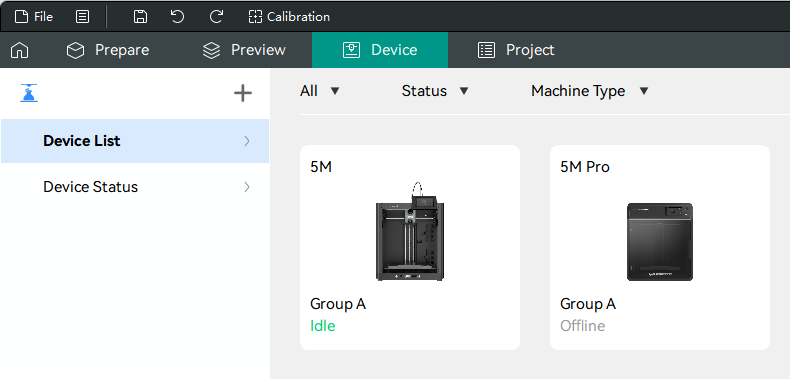Viewport: 790px width, 379px height.
Task: Undo the last action
Action: click(177, 17)
